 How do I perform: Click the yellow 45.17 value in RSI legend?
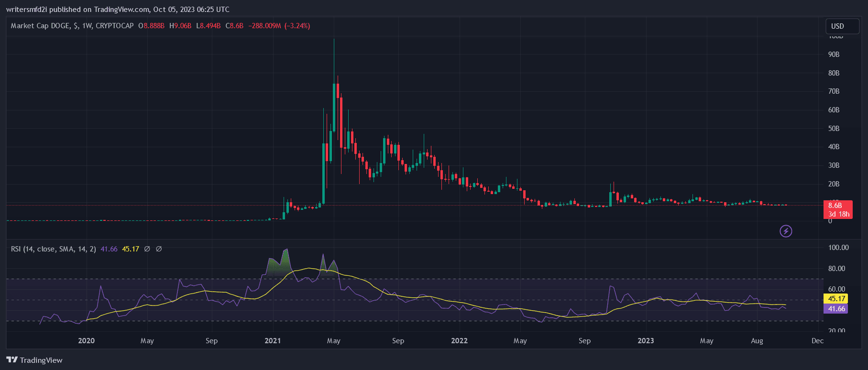point(131,249)
